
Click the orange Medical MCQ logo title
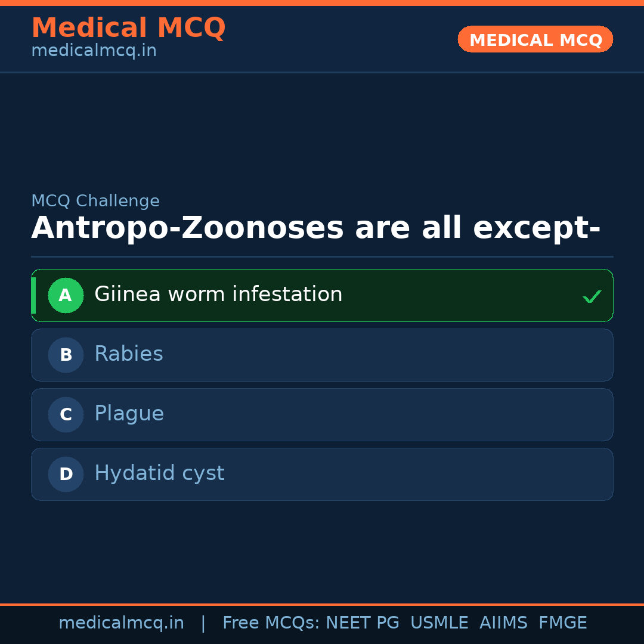click(128, 28)
